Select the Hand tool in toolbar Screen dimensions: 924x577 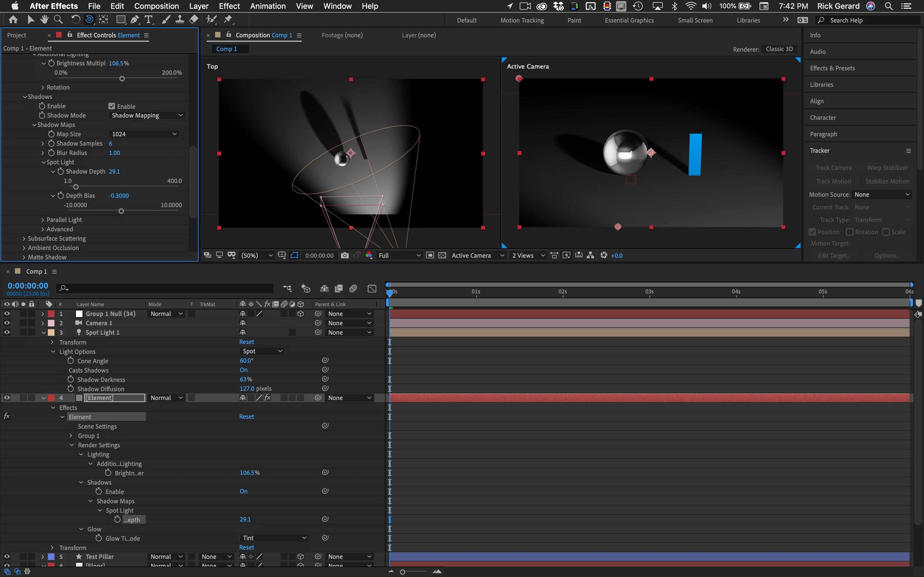point(45,19)
